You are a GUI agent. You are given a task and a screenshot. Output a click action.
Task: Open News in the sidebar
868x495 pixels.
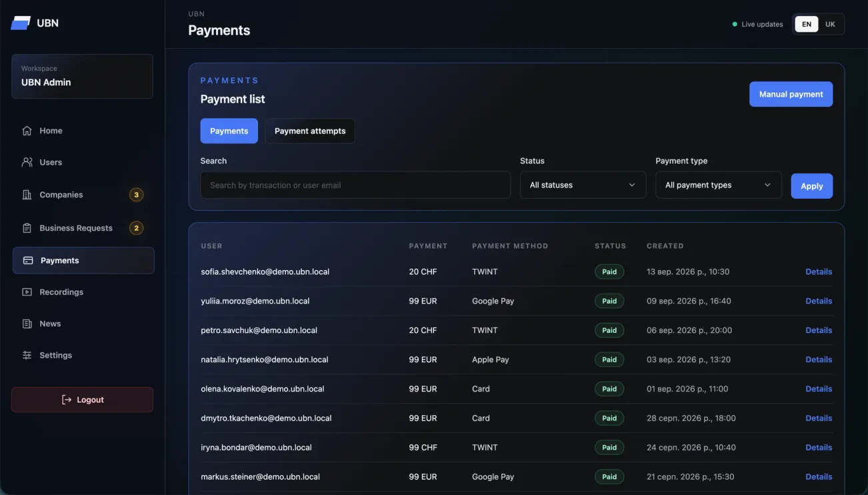point(83,324)
